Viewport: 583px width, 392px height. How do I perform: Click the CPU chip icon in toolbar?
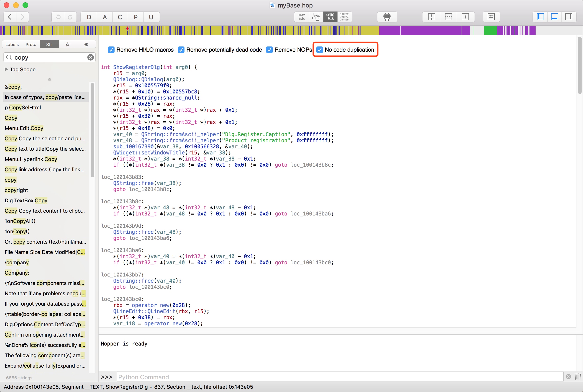[387, 17]
